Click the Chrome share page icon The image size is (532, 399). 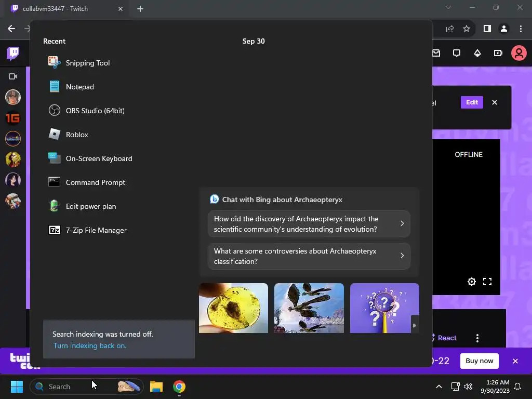point(450,29)
